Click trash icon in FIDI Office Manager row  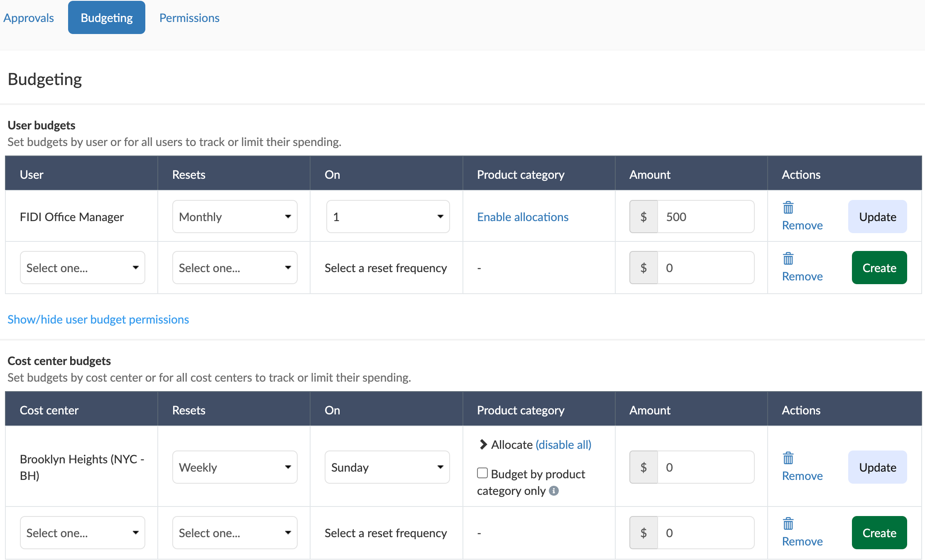tap(788, 207)
